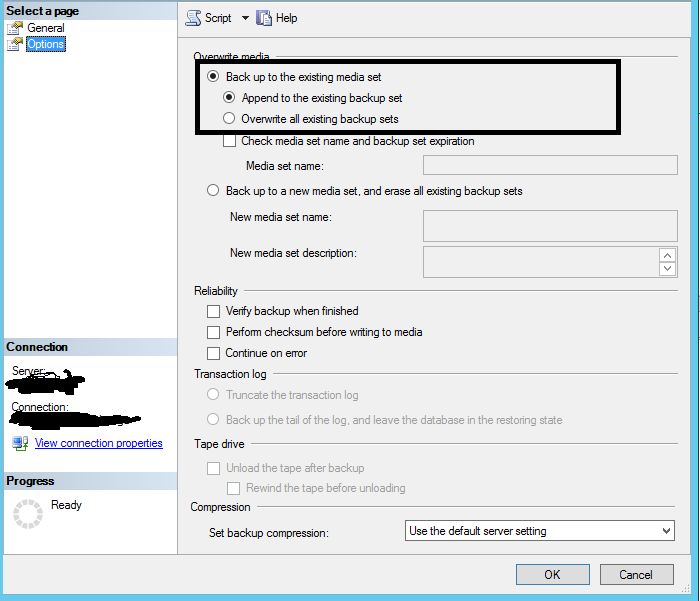Click the Cancel button
Screen dimensions: 700x601
637,574
